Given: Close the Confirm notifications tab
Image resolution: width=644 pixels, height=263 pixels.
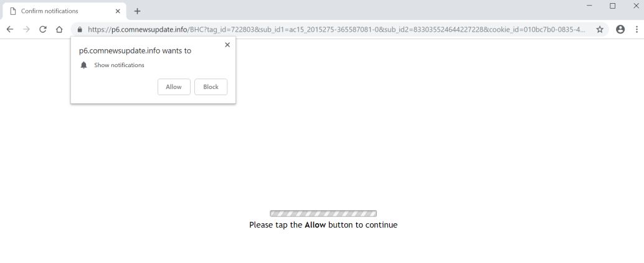Looking at the screenshot, I should 118,11.
